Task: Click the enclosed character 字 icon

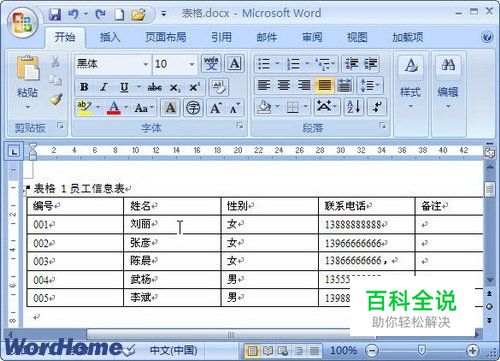Action: tap(193, 108)
